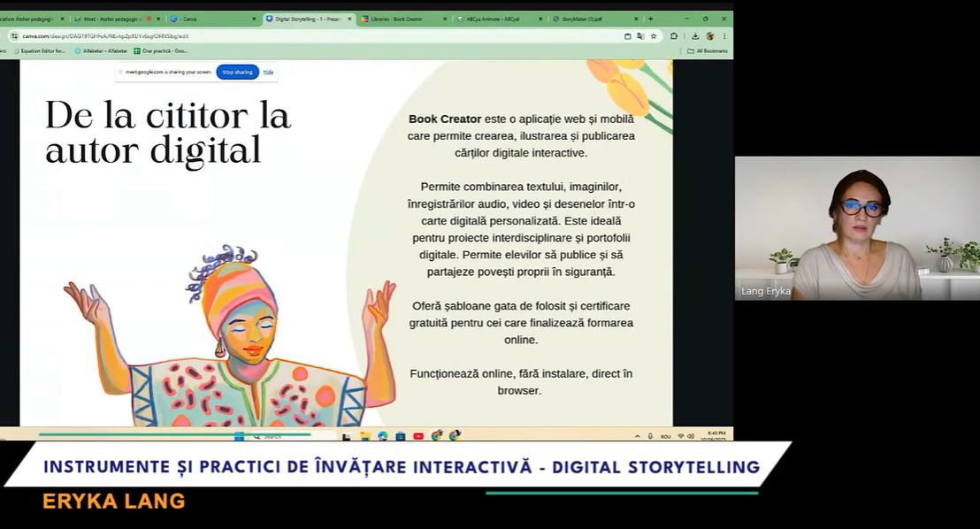Open a new browser tab
The height and width of the screenshot is (529, 980).
pyautogui.click(x=651, y=19)
